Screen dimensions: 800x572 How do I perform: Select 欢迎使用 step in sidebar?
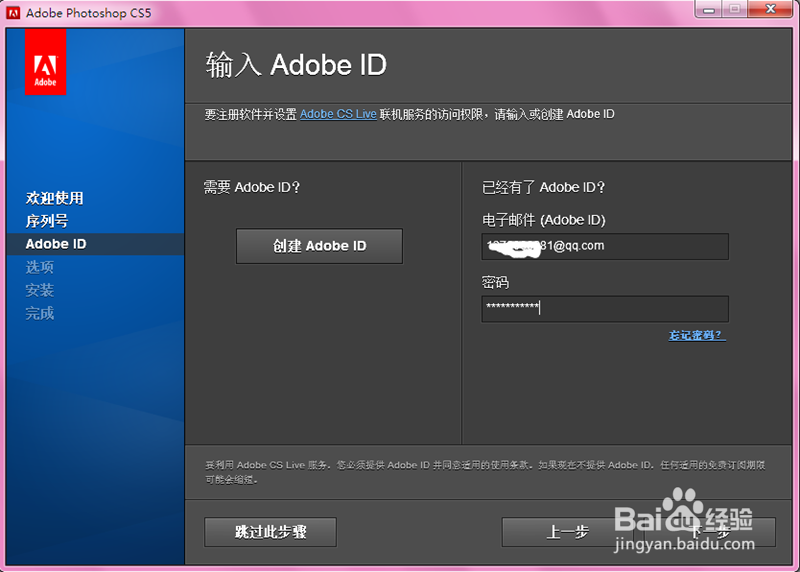point(55,198)
